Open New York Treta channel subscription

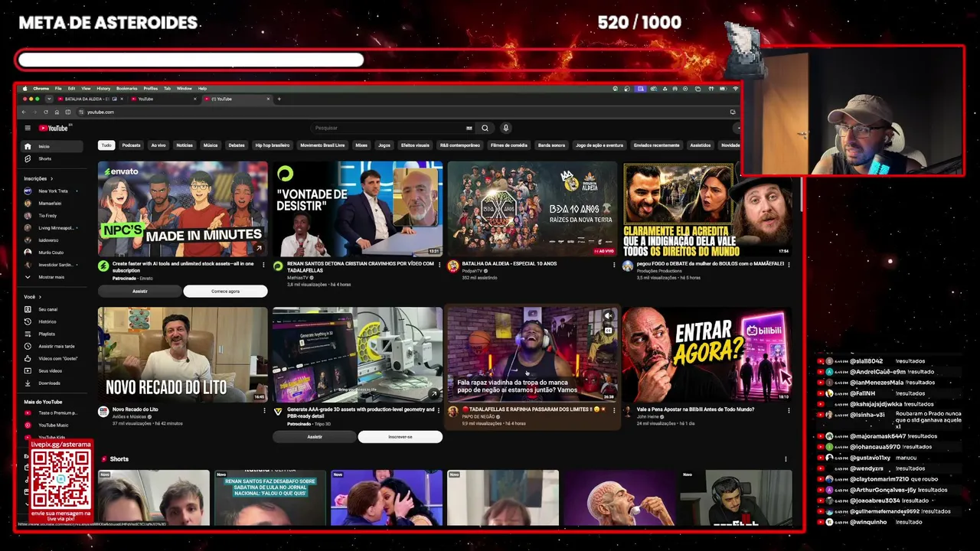(53, 191)
